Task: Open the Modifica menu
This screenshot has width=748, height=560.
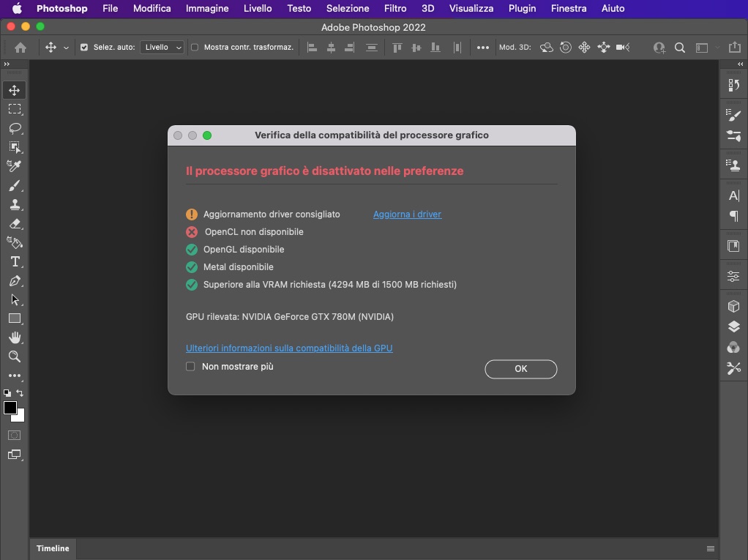Action: click(x=152, y=9)
